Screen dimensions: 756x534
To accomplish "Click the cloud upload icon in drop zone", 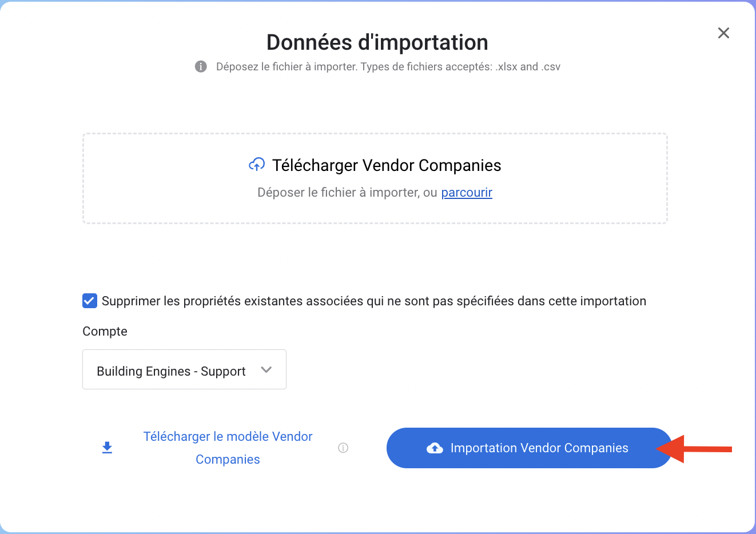I will point(257,165).
